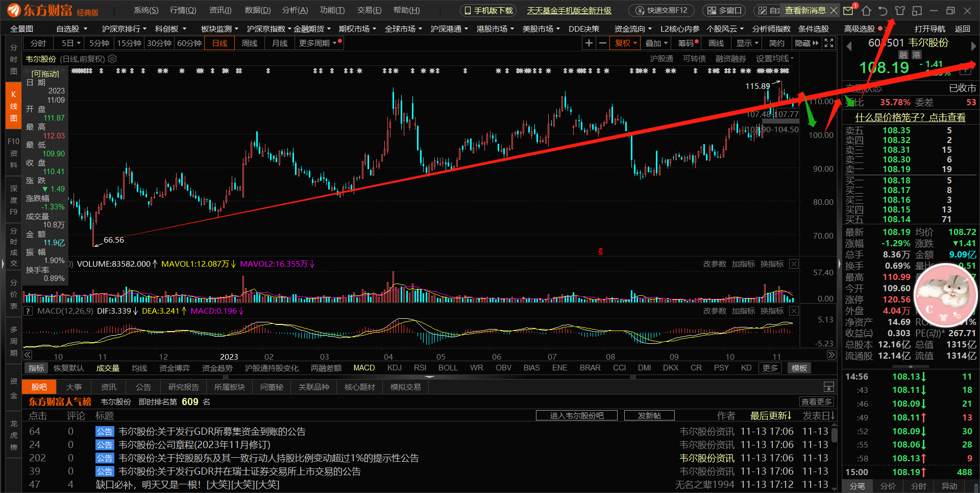Open 叠加 overlay dropdown
The width and height of the screenshot is (980, 493).
pyautogui.click(x=656, y=43)
